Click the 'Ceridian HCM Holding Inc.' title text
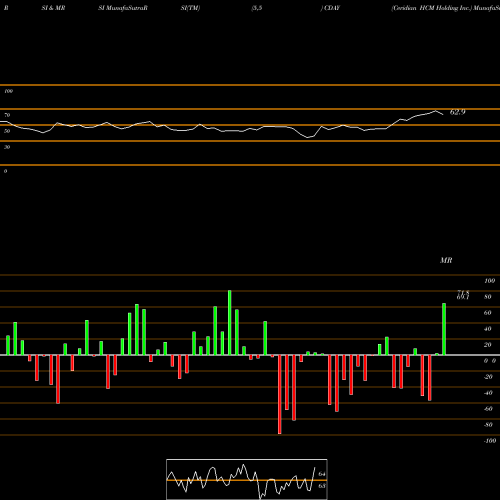 (x=432, y=8)
